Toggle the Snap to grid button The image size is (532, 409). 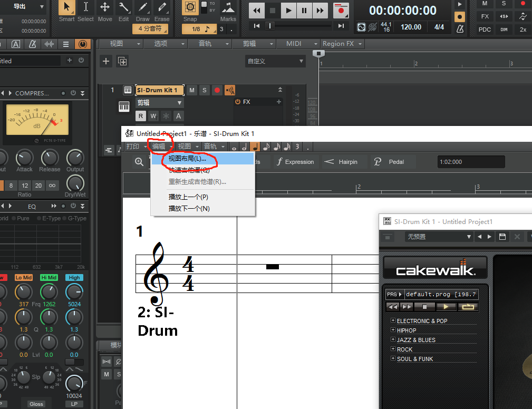[190, 7]
